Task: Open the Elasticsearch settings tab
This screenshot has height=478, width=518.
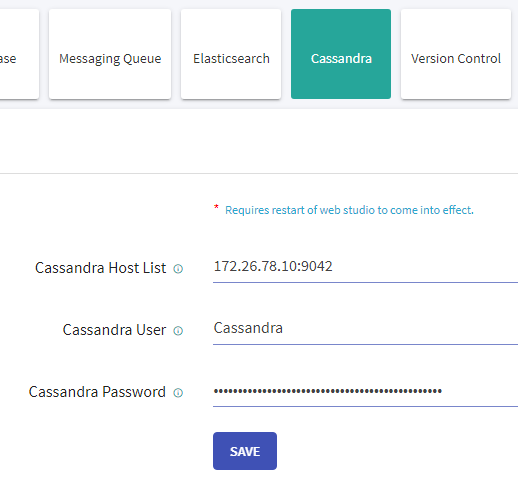Action: tap(231, 54)
